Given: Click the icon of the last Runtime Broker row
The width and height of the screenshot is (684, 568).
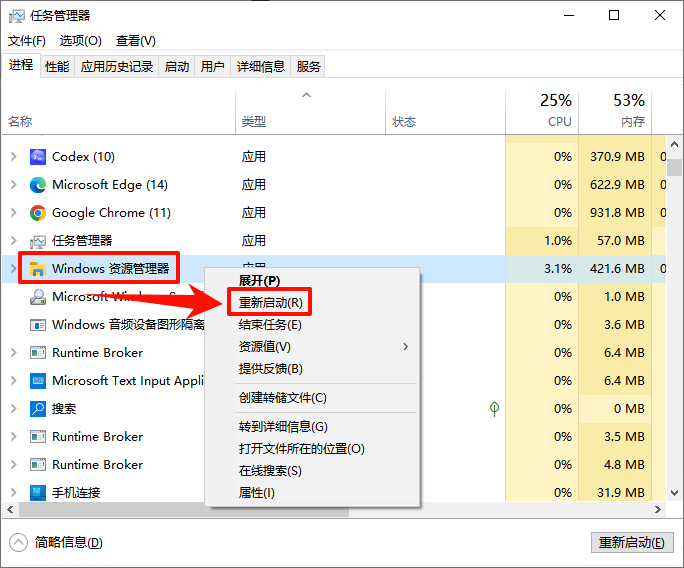Looking at the screenshot, I should 38,465.
